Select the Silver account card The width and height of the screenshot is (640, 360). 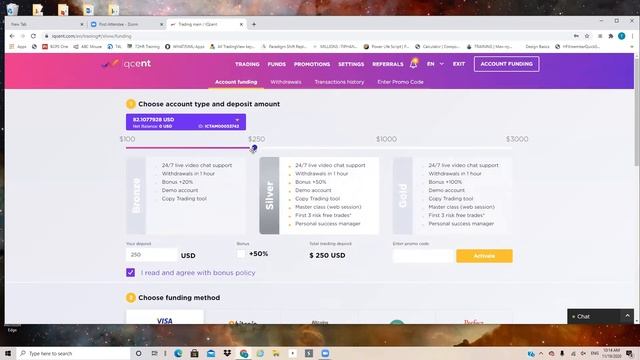point(319,196)
